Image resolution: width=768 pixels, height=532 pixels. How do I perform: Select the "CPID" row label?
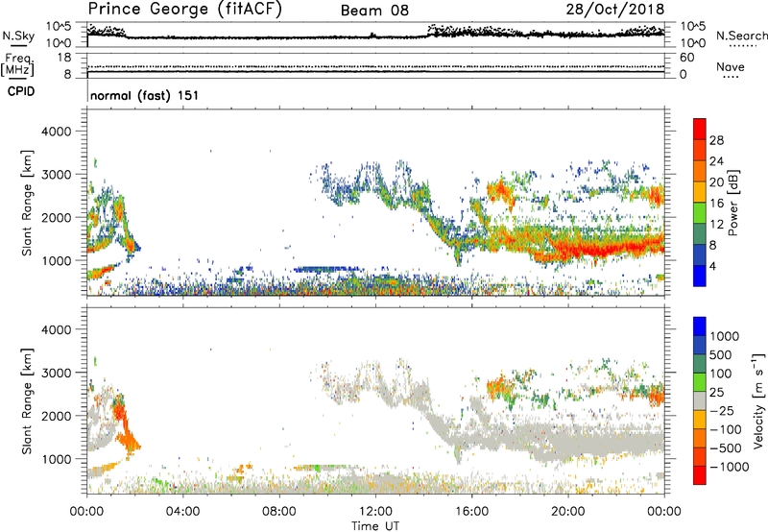coord(21,91)
